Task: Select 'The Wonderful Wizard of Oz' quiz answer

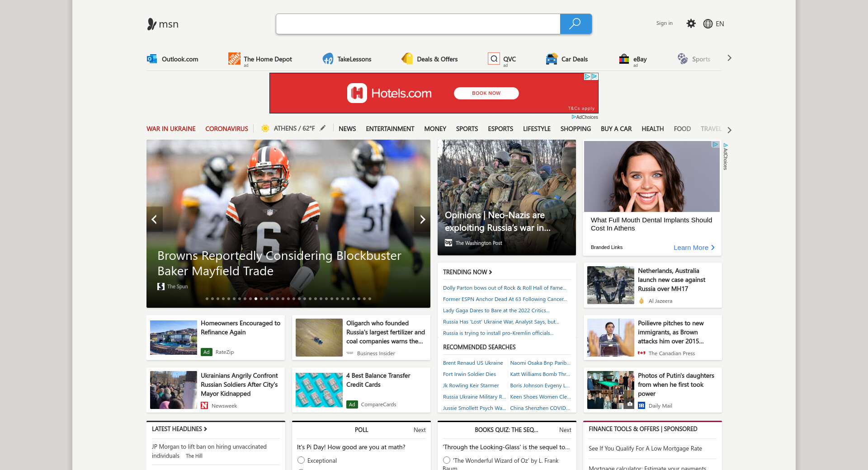Action: click(447, 460)
